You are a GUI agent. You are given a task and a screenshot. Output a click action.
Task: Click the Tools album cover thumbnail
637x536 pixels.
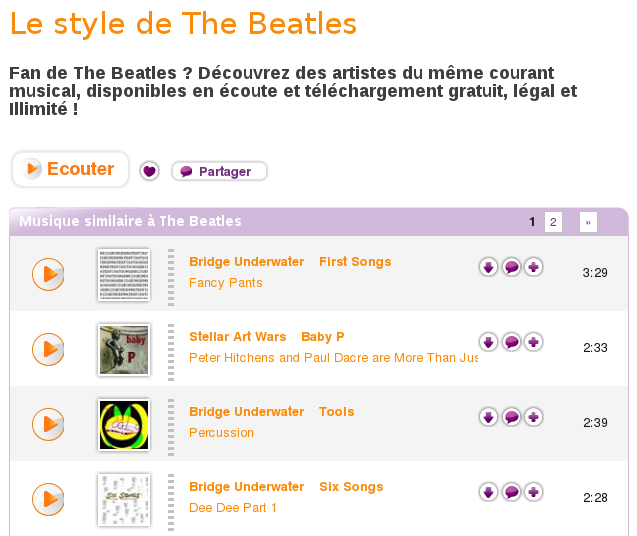tap(124, 424)
